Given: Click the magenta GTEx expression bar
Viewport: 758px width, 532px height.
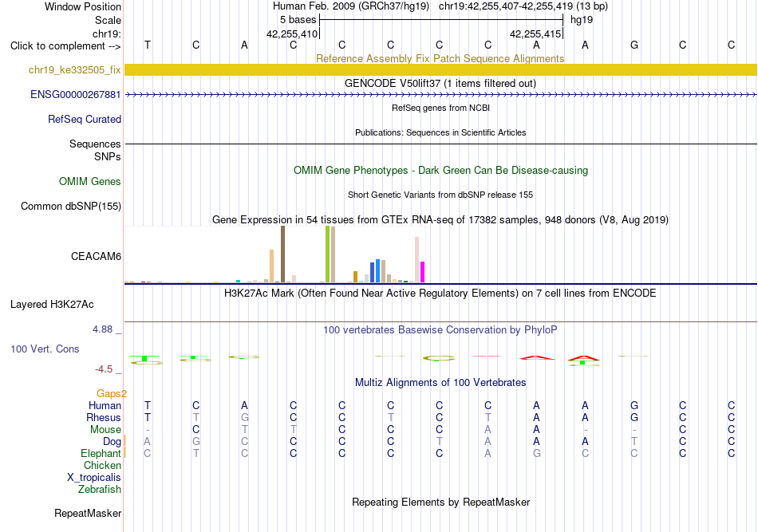Looking at the screenshot, I should click(423, 272).
